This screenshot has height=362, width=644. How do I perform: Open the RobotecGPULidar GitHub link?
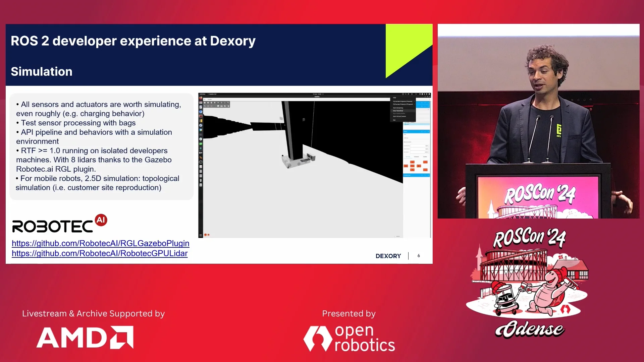point(100,253)
